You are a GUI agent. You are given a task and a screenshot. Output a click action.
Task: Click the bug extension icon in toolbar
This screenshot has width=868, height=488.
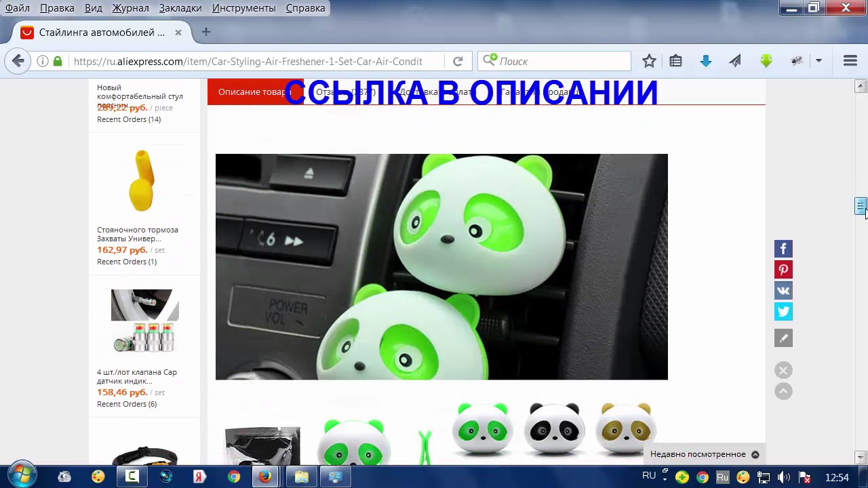point(797,61)
